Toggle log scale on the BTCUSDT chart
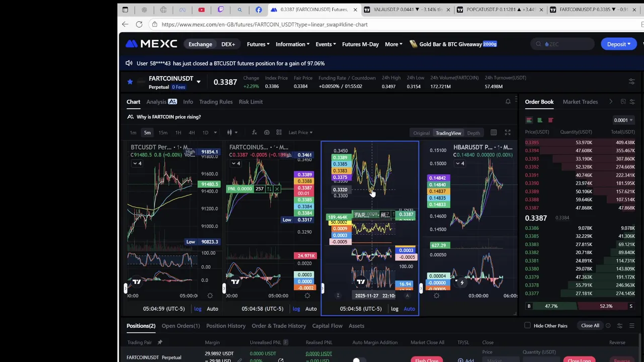Viewport: 644px width, 362px height. click(x=198, y=309)
